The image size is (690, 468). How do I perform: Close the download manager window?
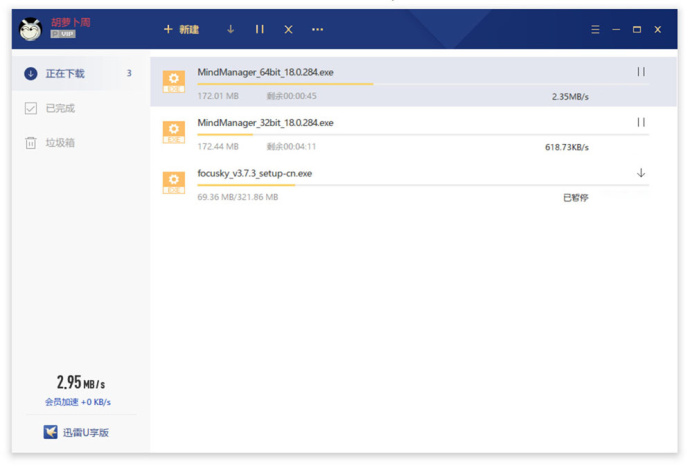658,29
